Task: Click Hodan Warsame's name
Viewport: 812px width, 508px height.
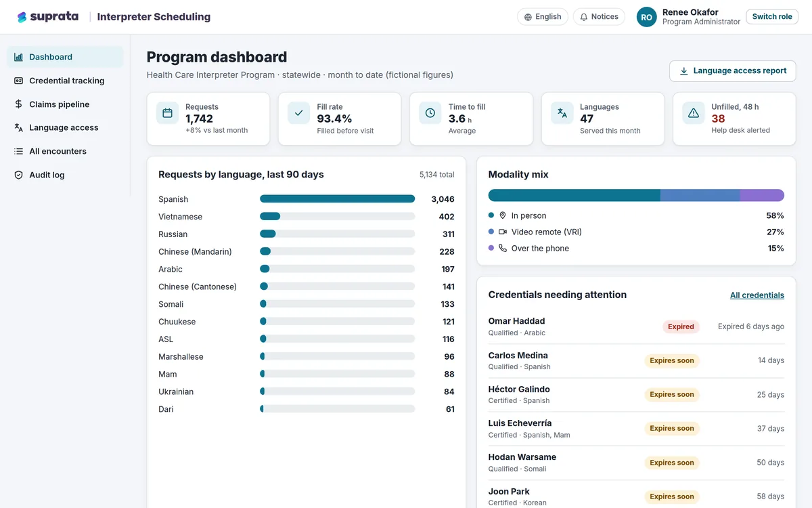Action: 522,457
